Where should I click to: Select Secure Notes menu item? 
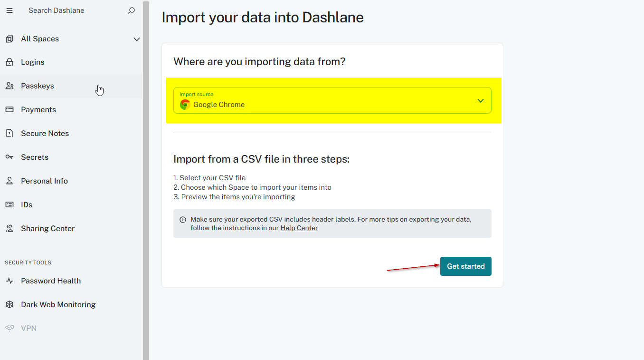click(x=71, y=134)
